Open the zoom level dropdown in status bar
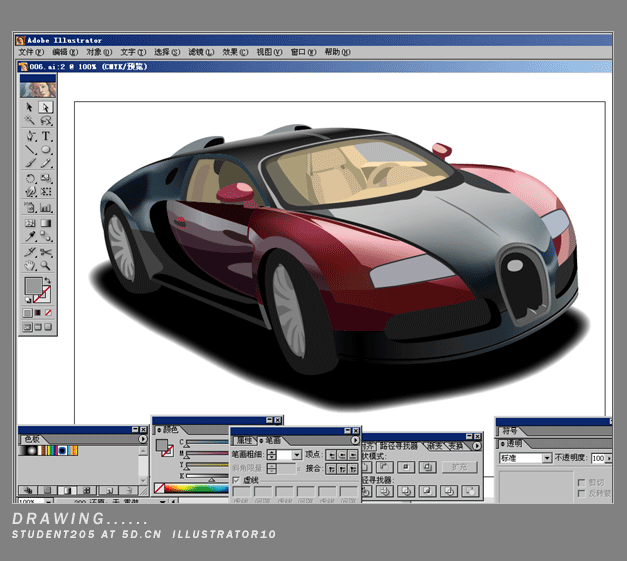 [48, 501]
